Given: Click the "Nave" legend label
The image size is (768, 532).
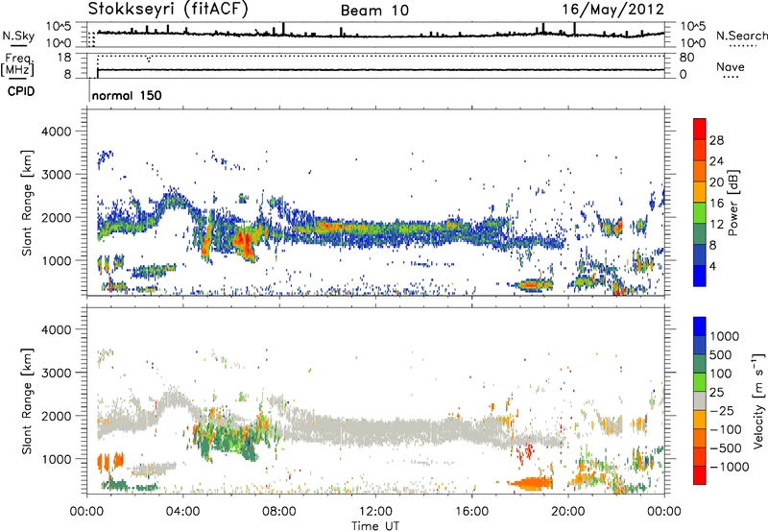Looking at the screenshot, I should tap(731, 67).
